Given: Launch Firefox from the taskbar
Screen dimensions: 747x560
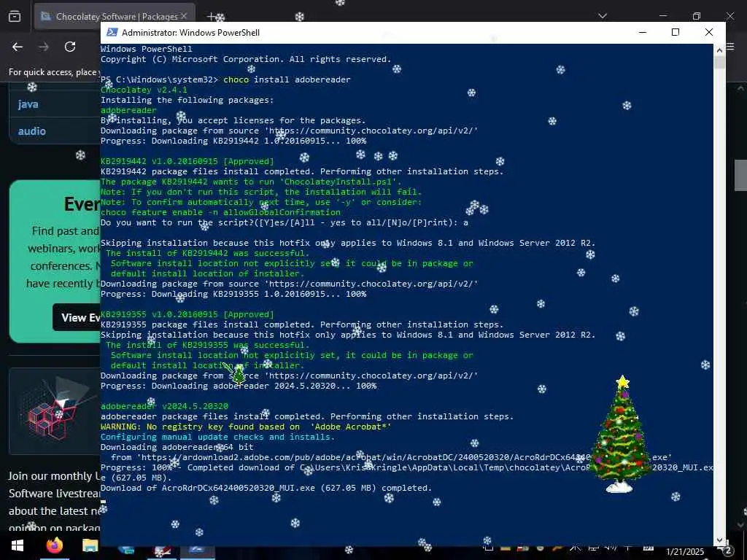Looking at the screenshot, I should point(54,545).
